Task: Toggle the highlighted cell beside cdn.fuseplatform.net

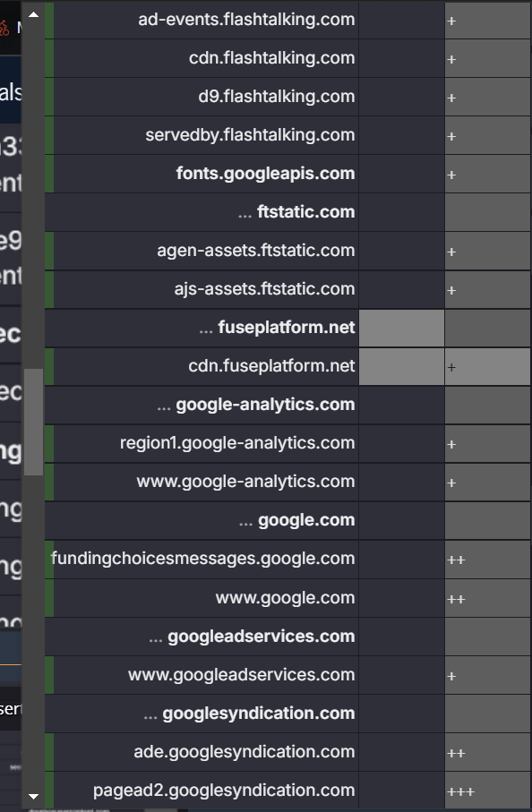Action: click(401, 367)
